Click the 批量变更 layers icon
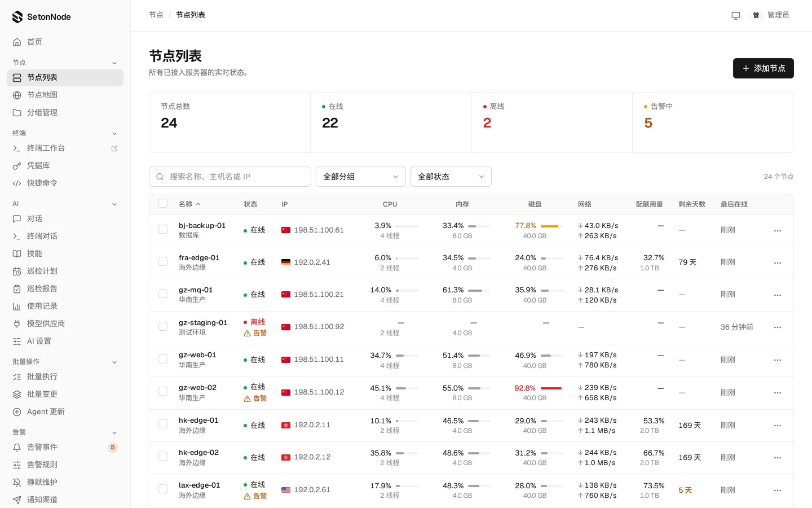Screen dimensions: 812x508 pos(17,395)
